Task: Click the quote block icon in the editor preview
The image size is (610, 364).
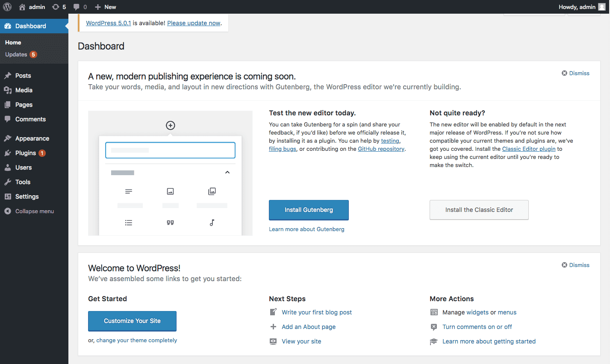Action: click(170, 223)
